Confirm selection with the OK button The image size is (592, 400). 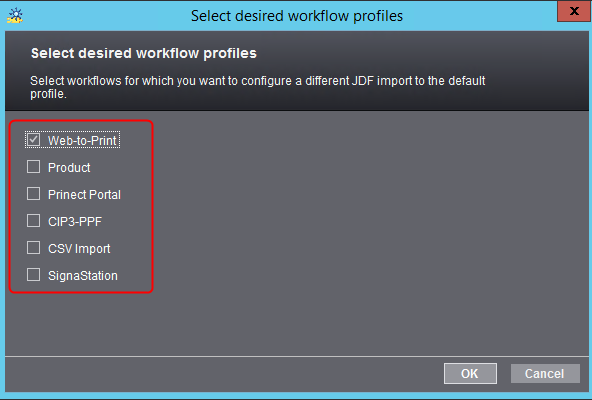pyautogui.click(x=470, y=374)
